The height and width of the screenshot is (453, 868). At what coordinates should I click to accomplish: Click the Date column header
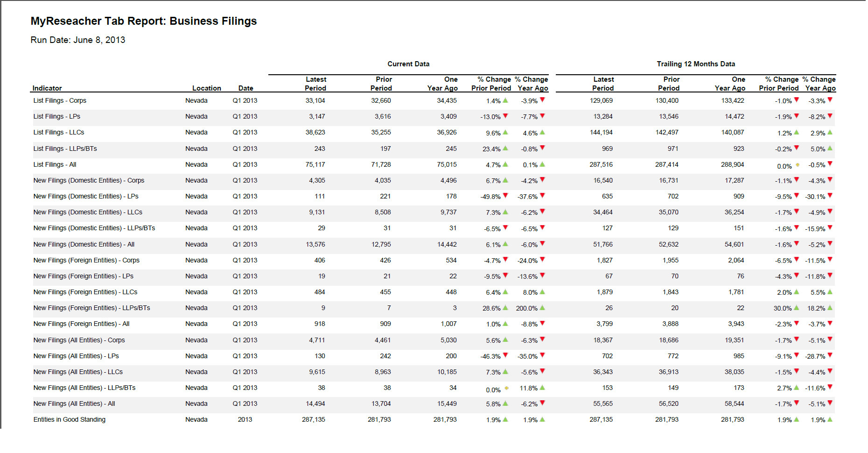click(246, 88)
